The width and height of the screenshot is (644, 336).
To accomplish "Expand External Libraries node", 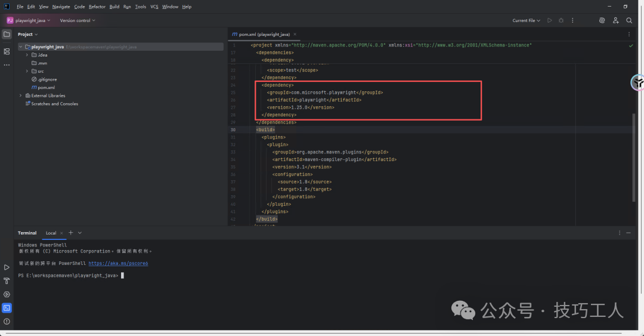I will click(x=20, y=95).
